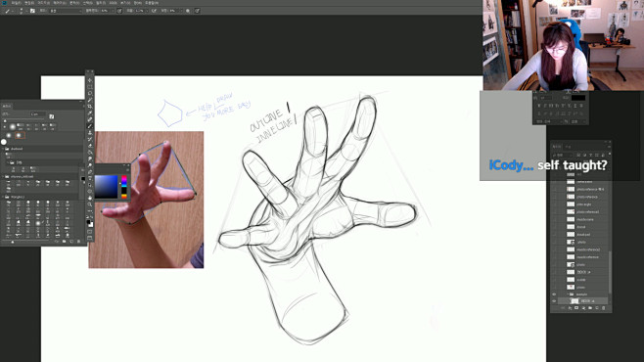
Task: Hide the 'example' layer group
Action: pyautogui.click(x=554, y=294)
